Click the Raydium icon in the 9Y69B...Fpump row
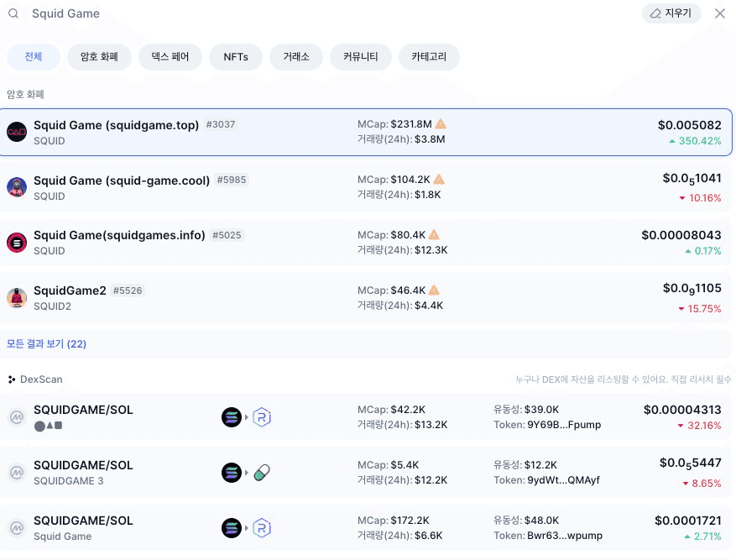736x560 pixels. click(262, 417)
